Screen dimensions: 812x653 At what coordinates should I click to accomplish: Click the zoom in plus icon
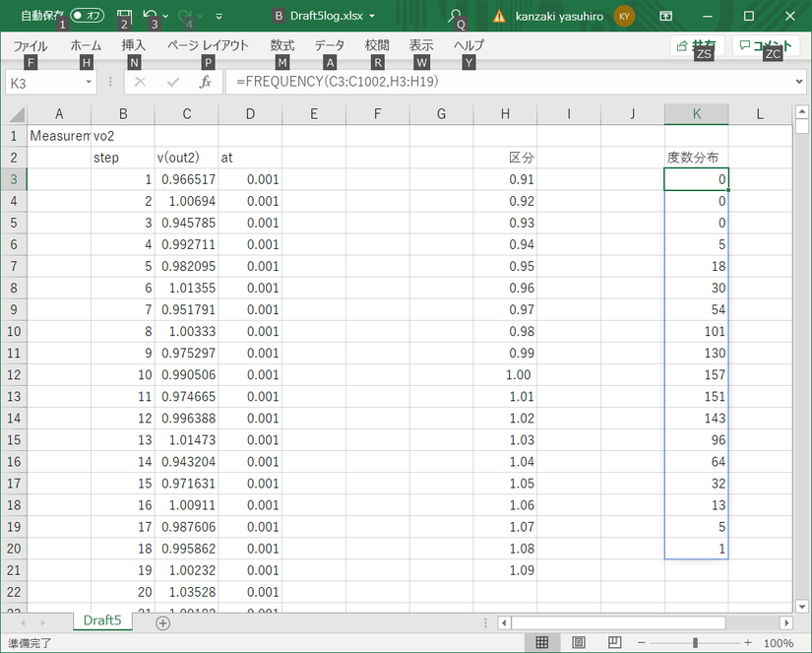[746, 643]
